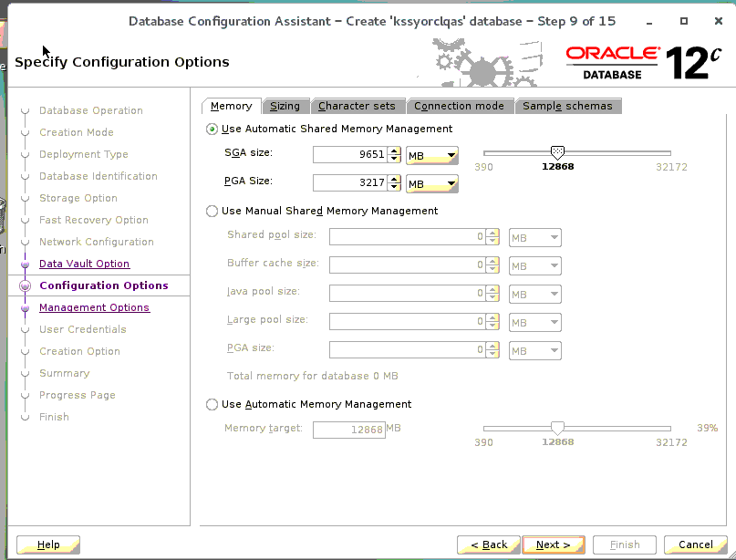Click the Data Vault Option step bullet
This screenshot has width=736, height=560.
pos(25,264)
